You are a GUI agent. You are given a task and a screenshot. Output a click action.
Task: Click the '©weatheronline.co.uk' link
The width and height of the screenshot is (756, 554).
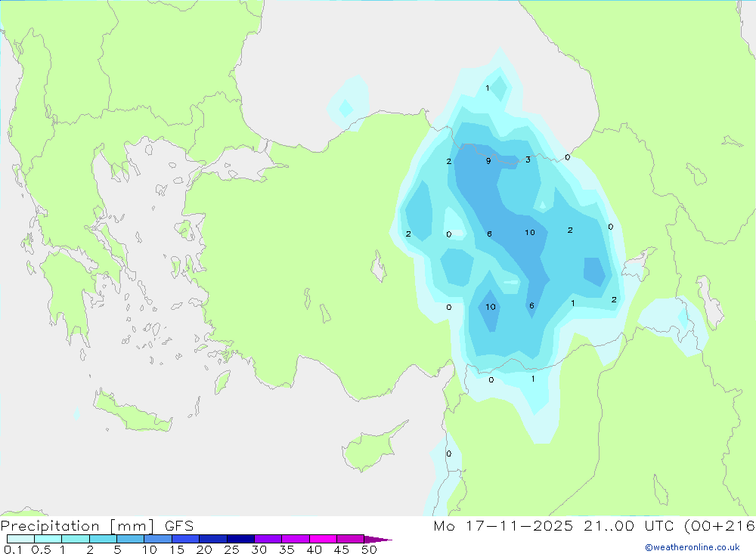pos(692,547)
